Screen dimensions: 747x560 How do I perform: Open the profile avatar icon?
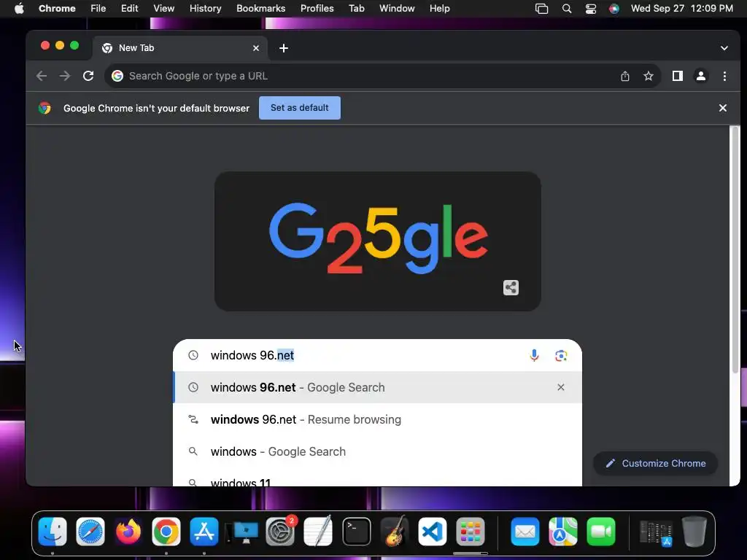pos(701,76)
